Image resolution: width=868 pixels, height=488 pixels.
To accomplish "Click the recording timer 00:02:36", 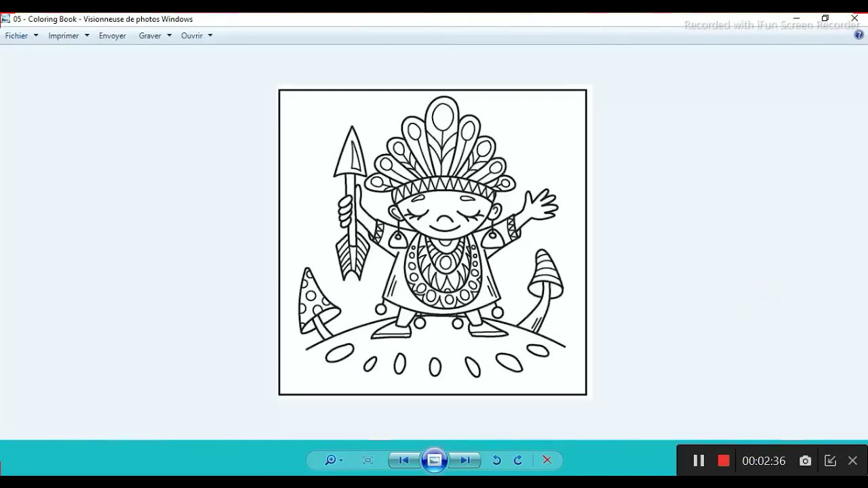I will (764, 461).
